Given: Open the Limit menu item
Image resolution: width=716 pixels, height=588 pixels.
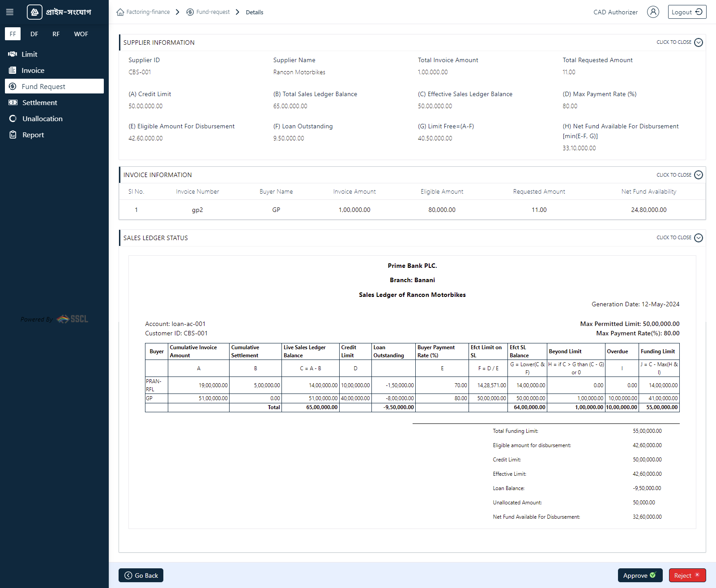Looking at the screenshot, I should [54, 54].
